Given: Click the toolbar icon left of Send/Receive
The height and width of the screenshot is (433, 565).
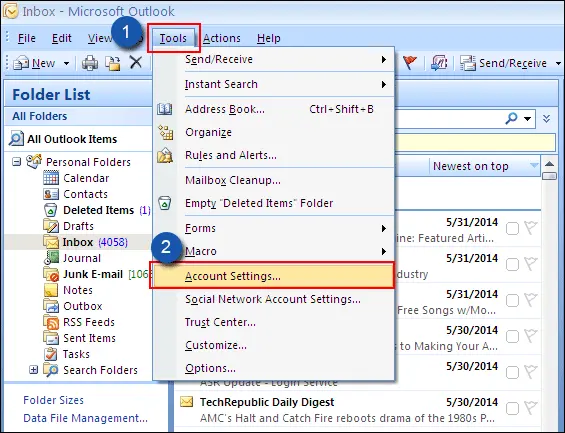Looking at the screenshot, I should [439, 63].
